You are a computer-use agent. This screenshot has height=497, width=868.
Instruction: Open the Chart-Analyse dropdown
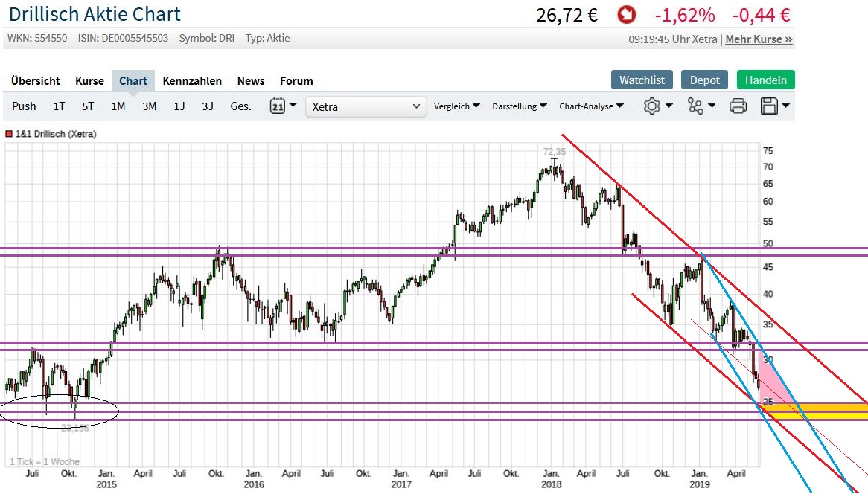pyautogui.click(x=591, y=106)
